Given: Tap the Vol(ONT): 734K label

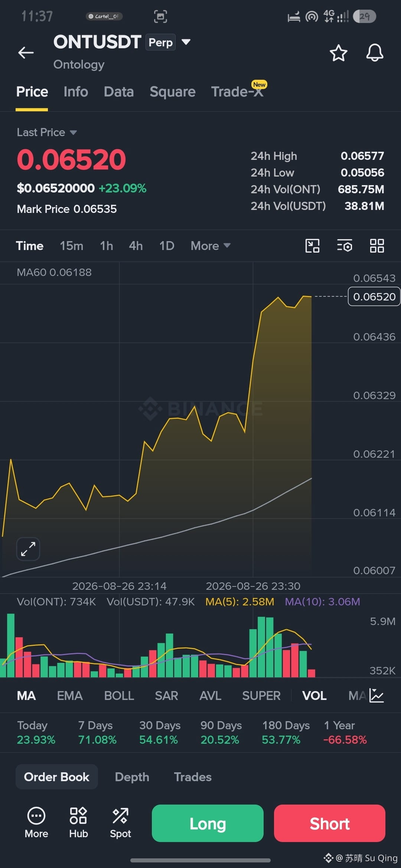Looking at the screenshot, I should tap(56, 602).
